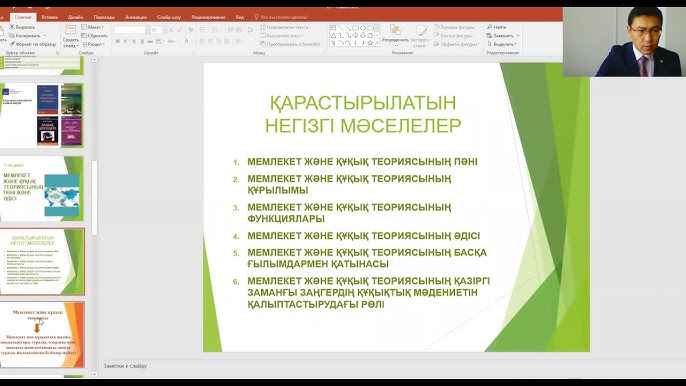The image size is (686, 386).
Task: Pick the triangle shape in shapes gallery
Action: [x=333, y=35]
